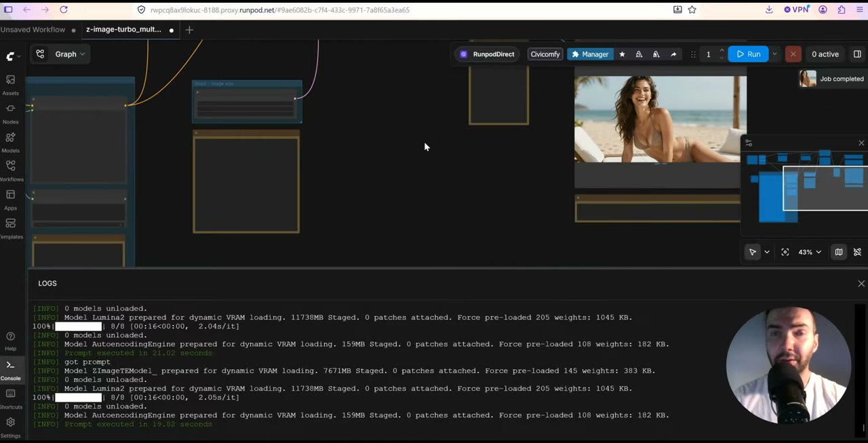Click the log panel scrollbar
This screenshot has width=868, height=443.
point(863,428)
